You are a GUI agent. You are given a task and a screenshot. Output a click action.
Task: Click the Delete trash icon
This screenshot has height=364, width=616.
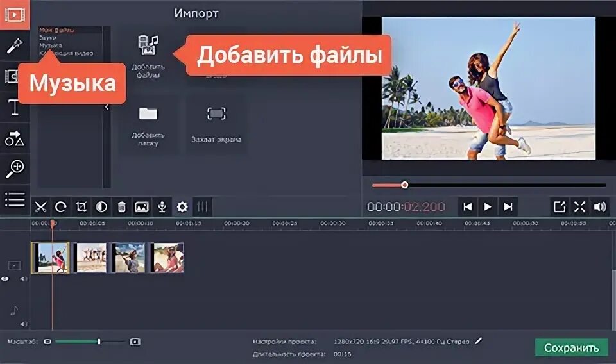pos(122,207)
